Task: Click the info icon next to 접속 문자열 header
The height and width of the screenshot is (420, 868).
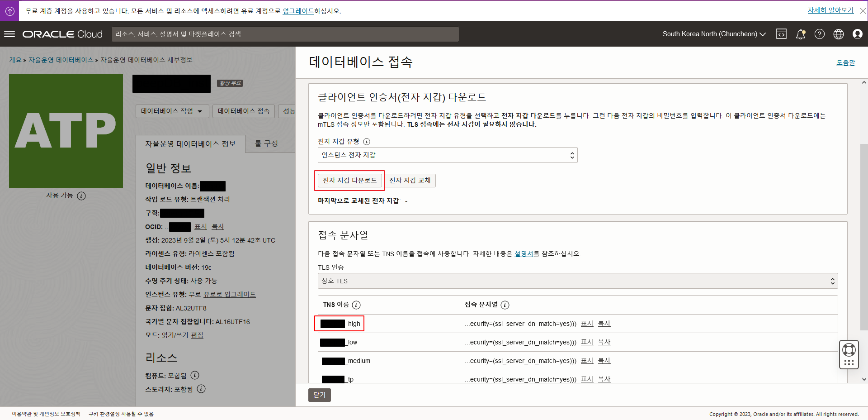Action: [505, 305]
